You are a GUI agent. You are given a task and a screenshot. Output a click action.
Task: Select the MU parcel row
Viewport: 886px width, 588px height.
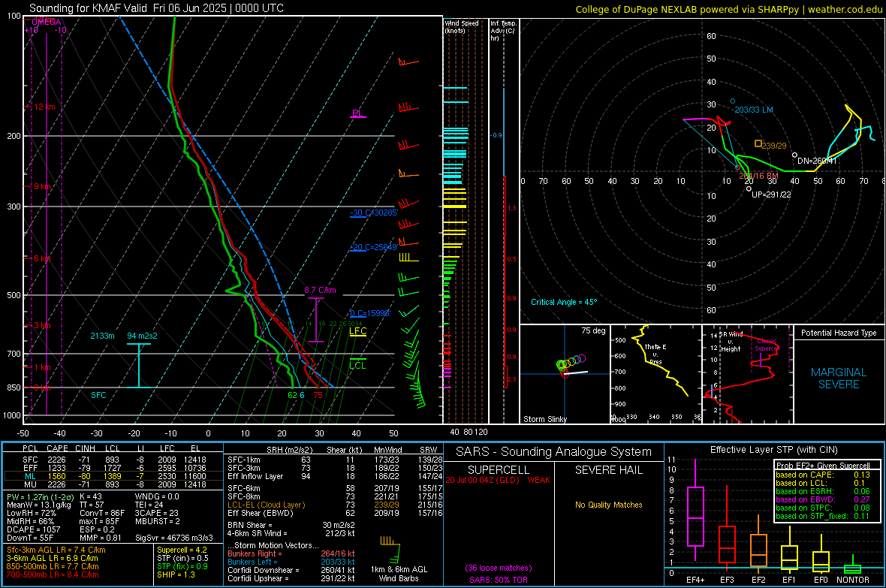pos(113,484)
